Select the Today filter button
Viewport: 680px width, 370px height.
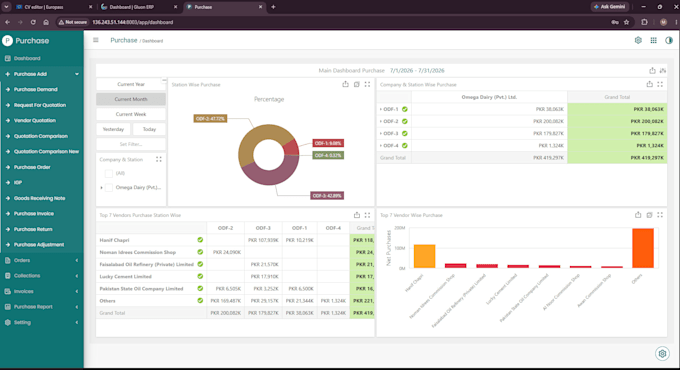click(x=149, y=129)
